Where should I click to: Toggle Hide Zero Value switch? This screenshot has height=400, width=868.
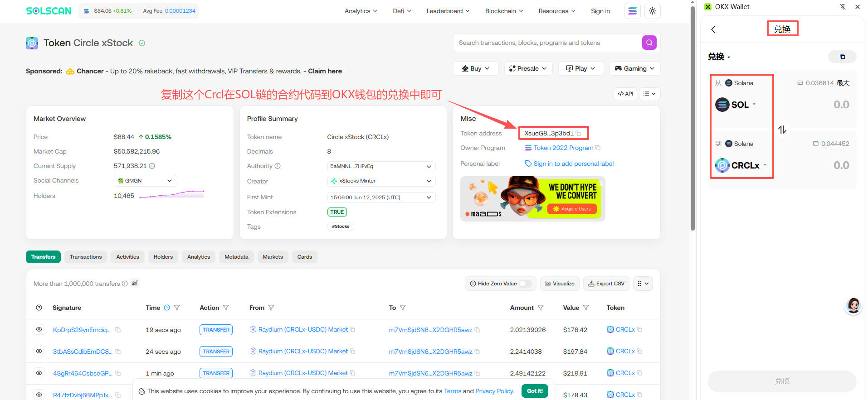pyautogui.click(x=525, y=284)
